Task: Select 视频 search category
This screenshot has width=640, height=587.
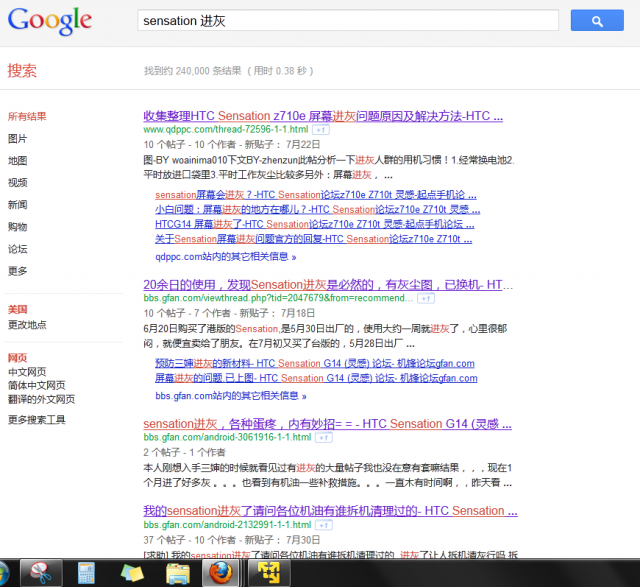Action: 18,182
